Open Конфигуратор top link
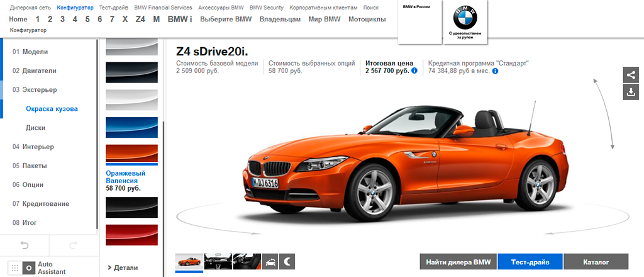The width and height of the screenshot is (644, 277). point(75,8)
